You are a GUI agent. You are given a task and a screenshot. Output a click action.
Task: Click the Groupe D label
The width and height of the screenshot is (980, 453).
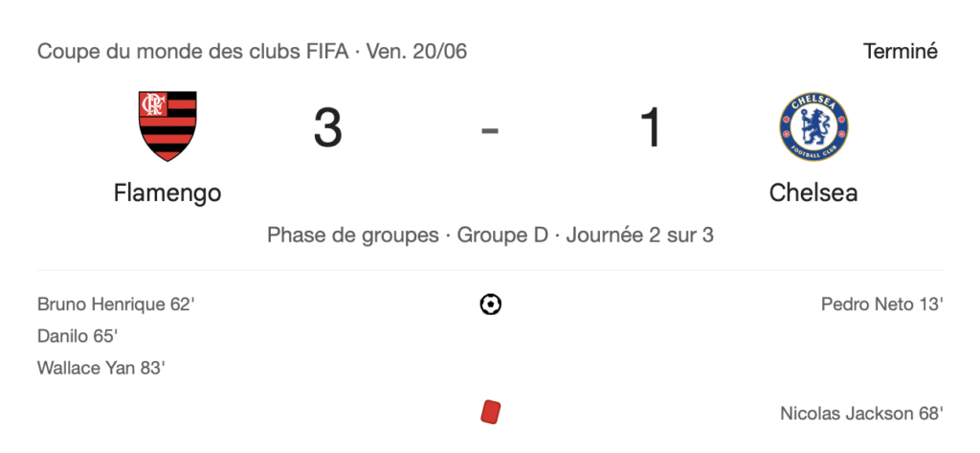[x=503, y=236]
